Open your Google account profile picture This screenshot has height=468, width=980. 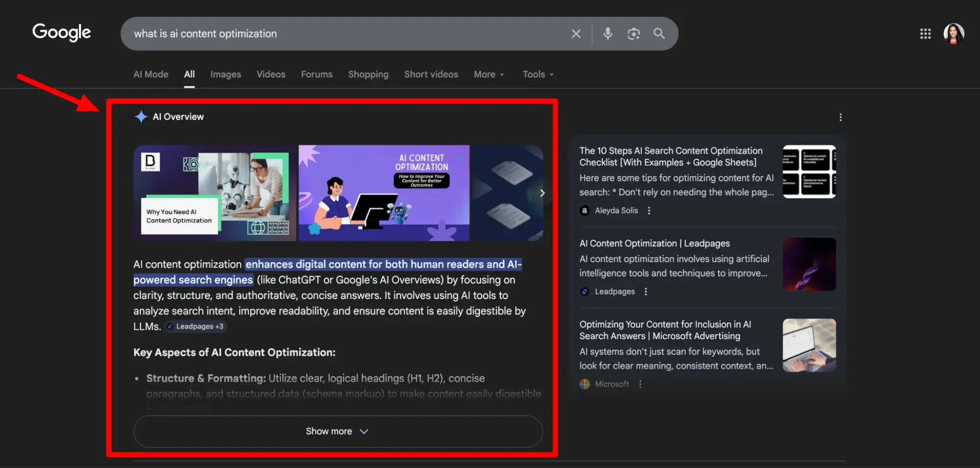tap(953, 33)
